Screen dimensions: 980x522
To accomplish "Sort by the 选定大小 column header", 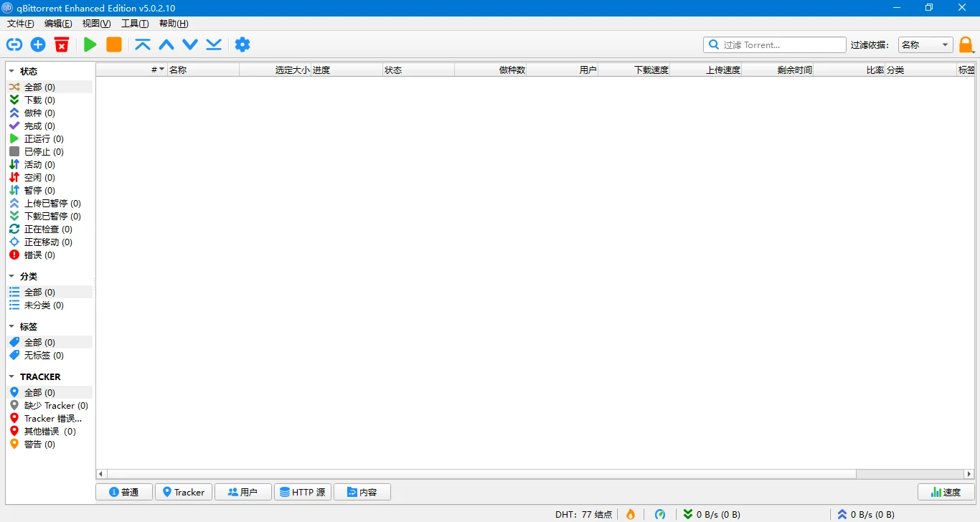I will [275, 70].
